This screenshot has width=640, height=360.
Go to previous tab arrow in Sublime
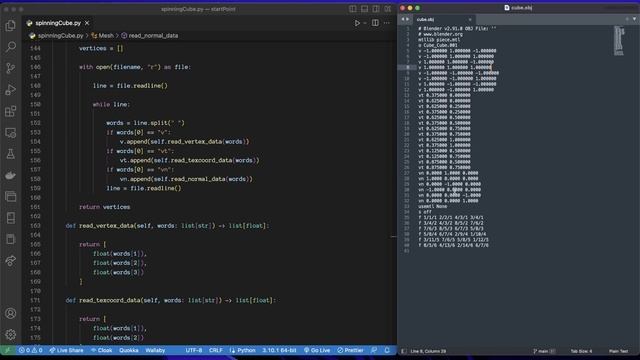(x=403, y=19)
